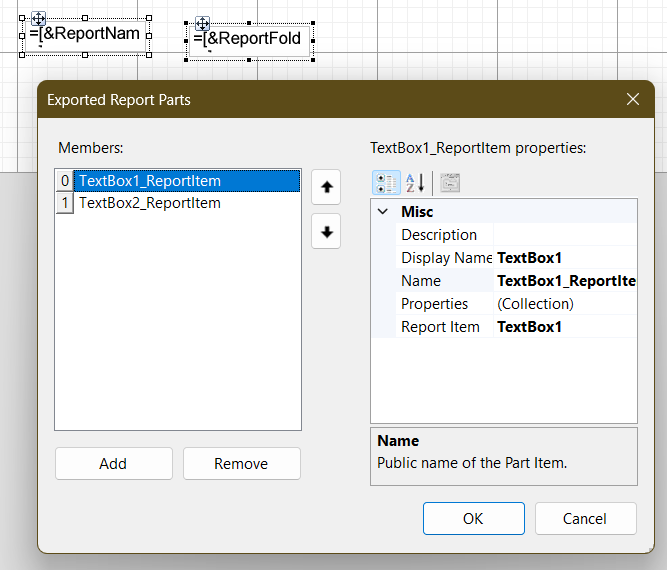Screen dimensions: 667x570
Task: Click move handle of ReportFolder textbox
Action: point(202,23)
